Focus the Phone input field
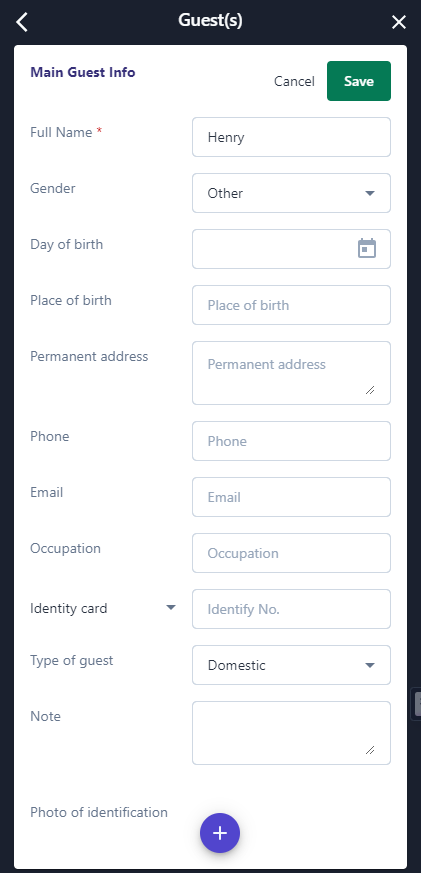The image size is (421, 873). [x=291, y=441]
